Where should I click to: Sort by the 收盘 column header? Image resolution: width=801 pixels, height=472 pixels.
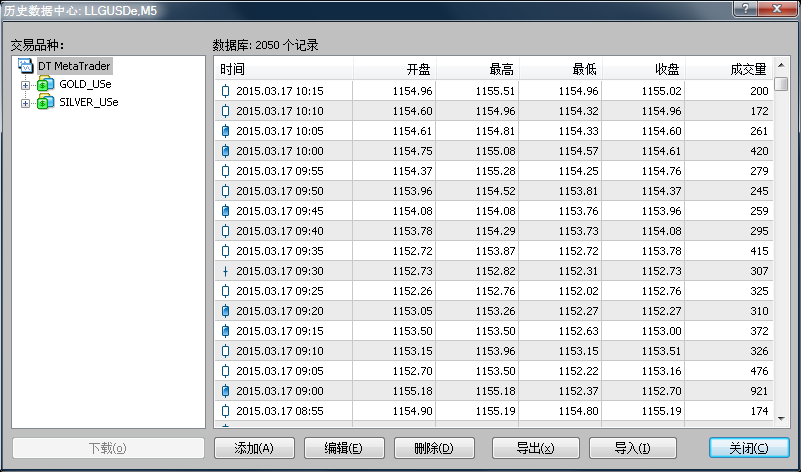(x=644, y=69)
